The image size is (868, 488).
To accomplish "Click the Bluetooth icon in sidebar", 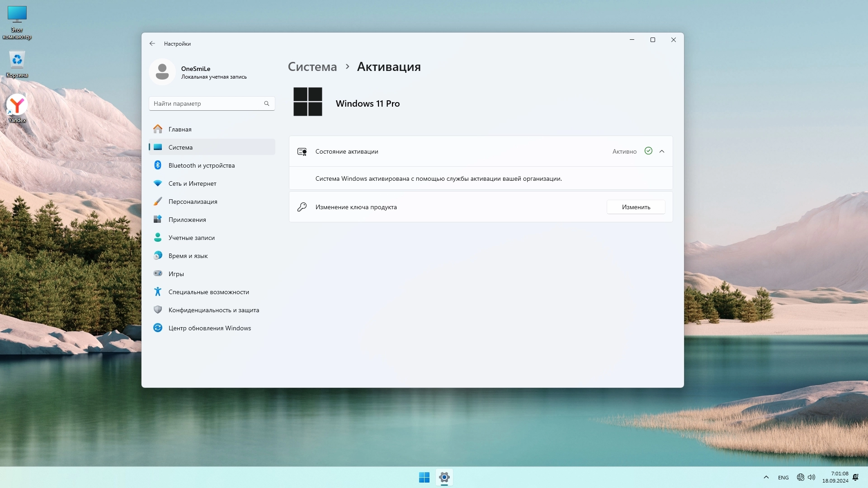I will pos(157,165).
